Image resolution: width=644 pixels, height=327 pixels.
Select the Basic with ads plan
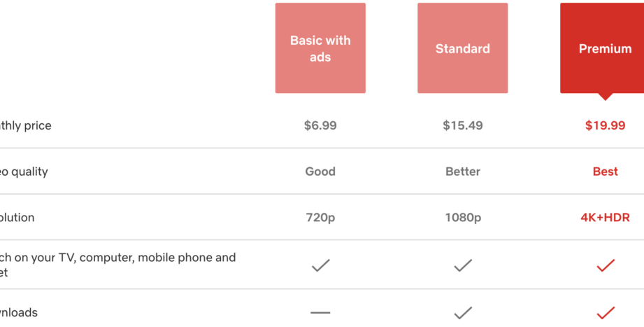[320, 48]
